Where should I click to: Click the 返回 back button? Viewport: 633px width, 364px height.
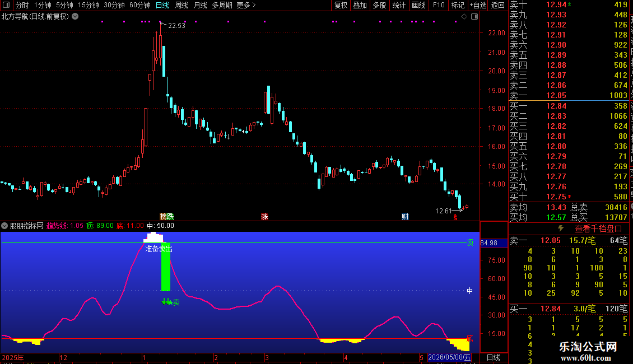(498, 5)
